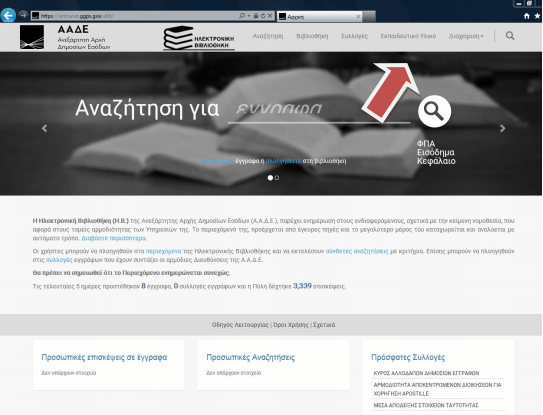Open the Βιβλιοθήκη menu item

click(x=312, y=36)
